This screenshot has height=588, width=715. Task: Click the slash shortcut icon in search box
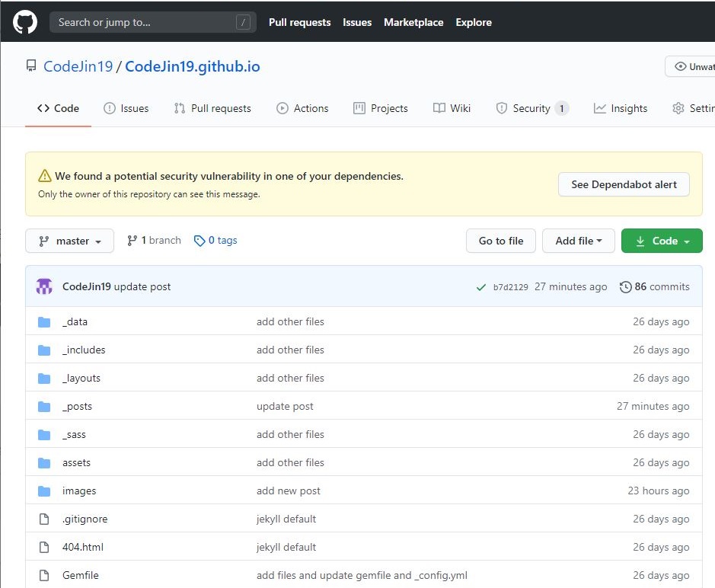tap(243, 22)
